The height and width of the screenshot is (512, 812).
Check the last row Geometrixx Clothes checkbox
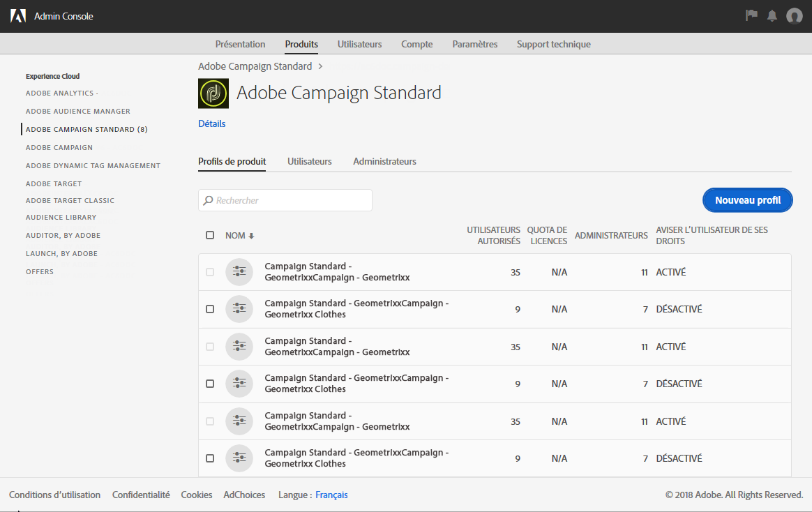pyautogui.click(x=210, y=458)
